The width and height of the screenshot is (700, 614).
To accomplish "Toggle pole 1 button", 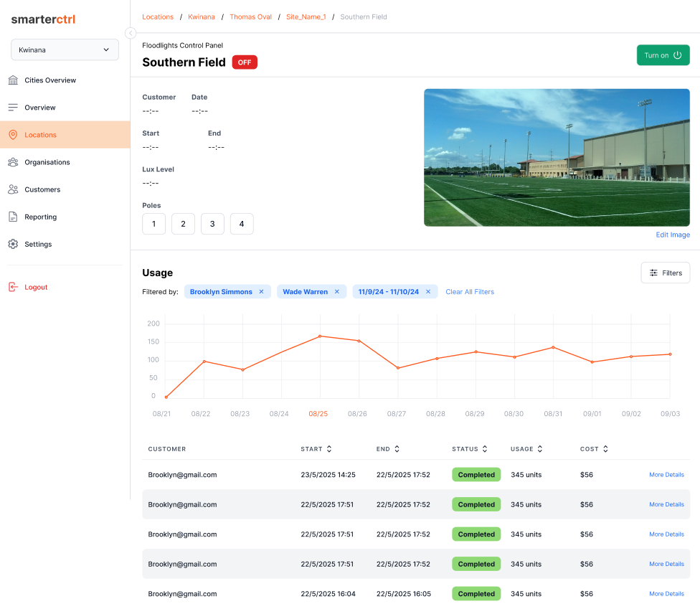I will [154, 224].
